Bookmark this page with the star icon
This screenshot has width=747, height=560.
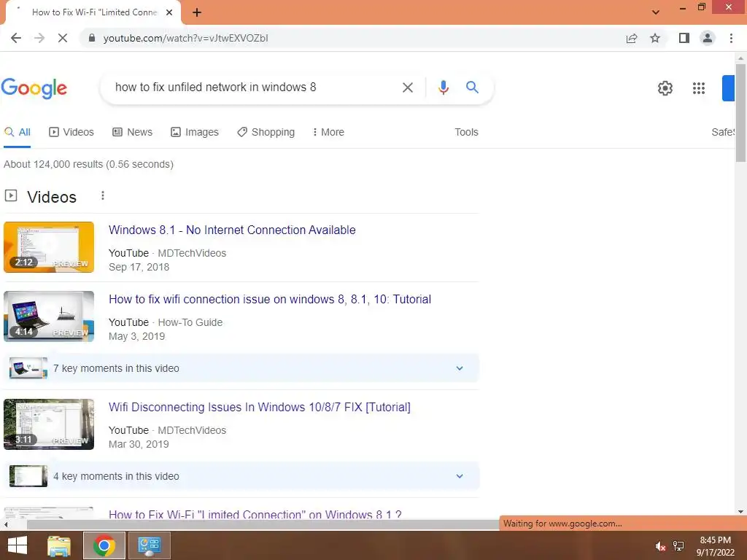tap(655, 38)
